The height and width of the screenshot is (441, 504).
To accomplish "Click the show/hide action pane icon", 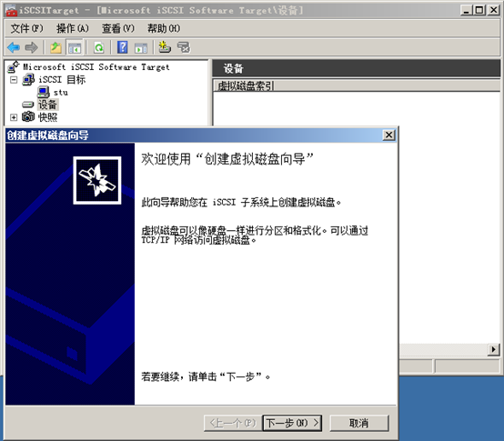I will point(141,47).
